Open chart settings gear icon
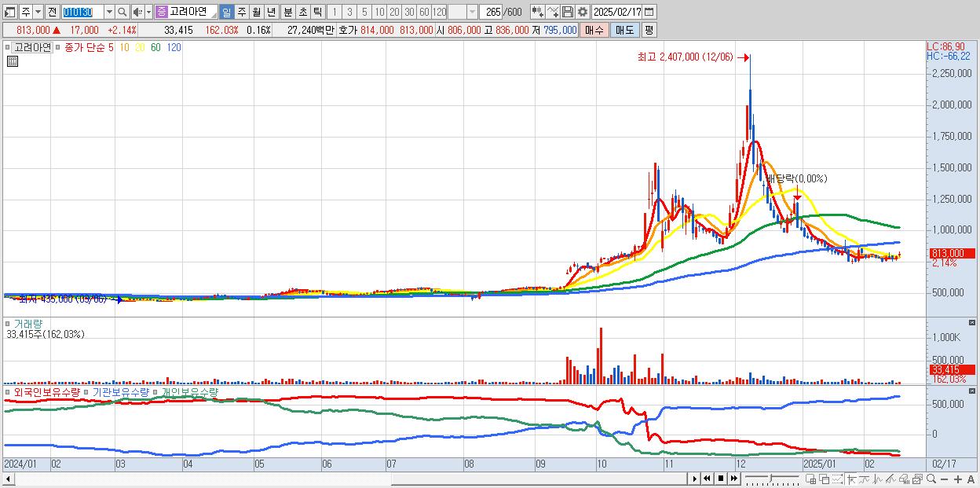The width and height of the screenshot is (980, 488). [x=583, y=12]
